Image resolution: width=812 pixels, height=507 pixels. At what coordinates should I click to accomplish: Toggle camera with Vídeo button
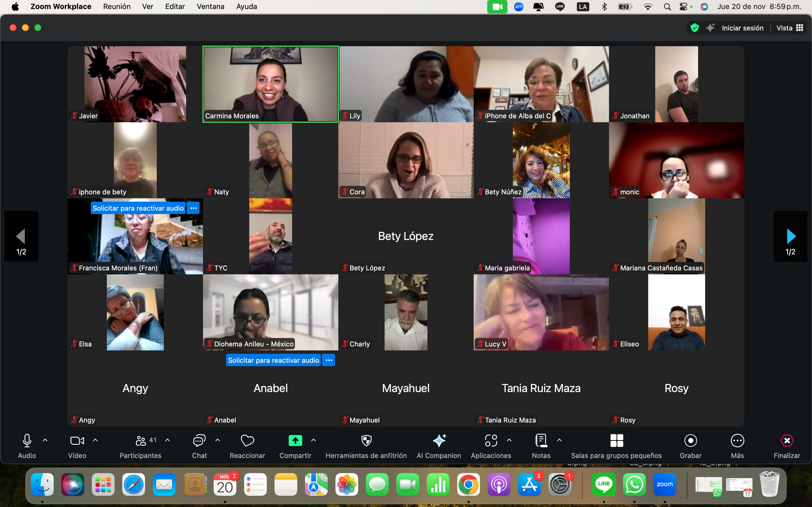click(x=77, y=441)
